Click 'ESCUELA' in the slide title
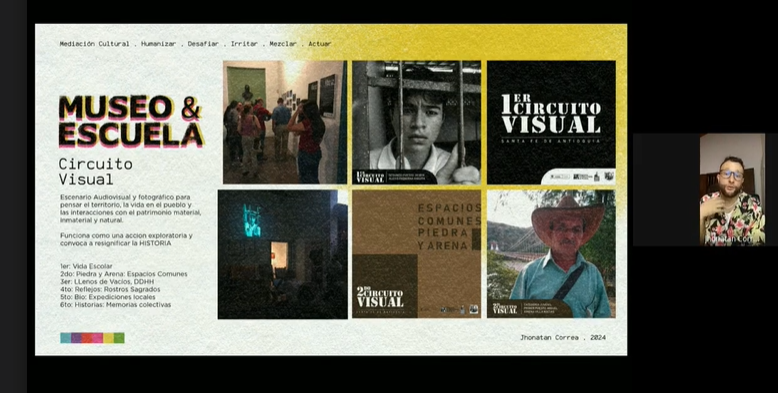Screen dimensions: 778x393 click(131, 135)
